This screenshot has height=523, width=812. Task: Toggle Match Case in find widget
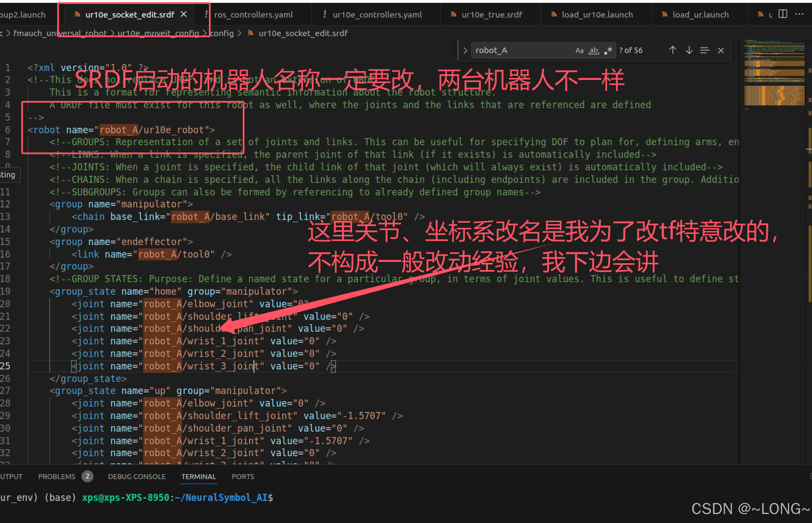[579, 51]
